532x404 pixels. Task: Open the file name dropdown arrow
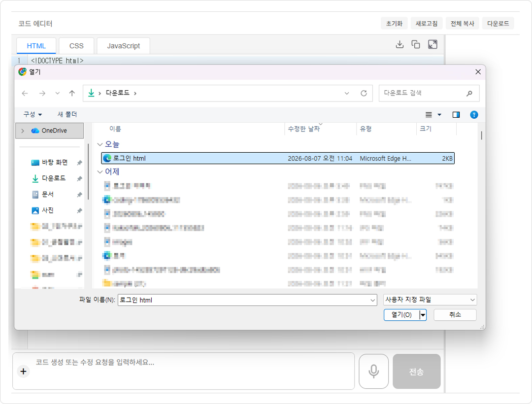pos(373,300)
